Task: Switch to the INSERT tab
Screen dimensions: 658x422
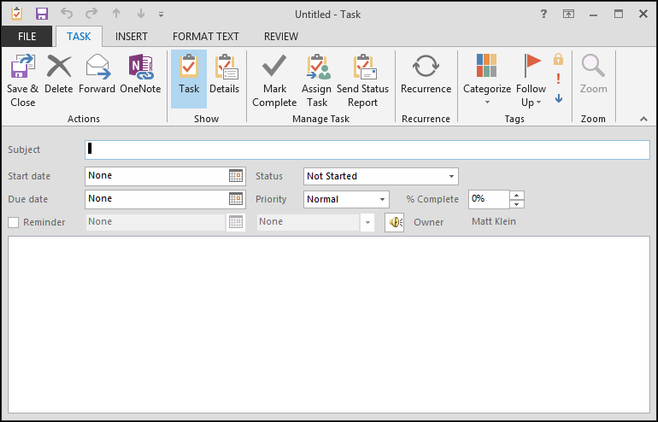Action: click(x=131, y=36)
